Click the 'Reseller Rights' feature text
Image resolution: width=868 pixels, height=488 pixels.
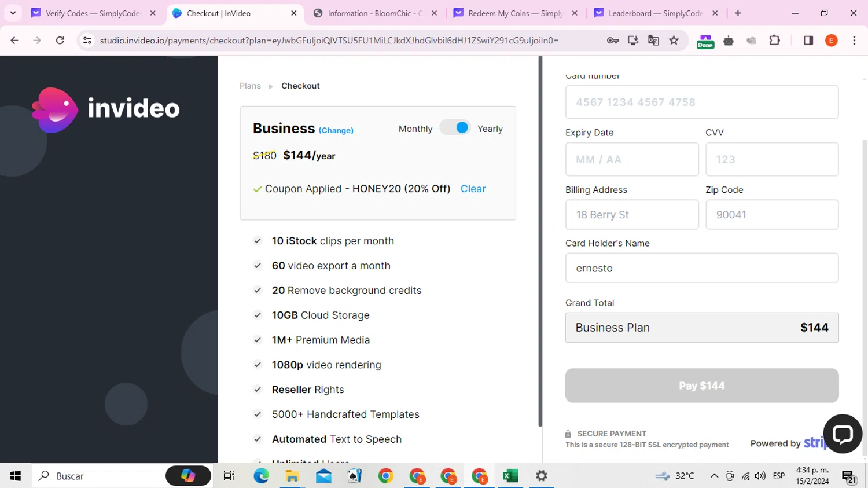(x=308, y=390)
